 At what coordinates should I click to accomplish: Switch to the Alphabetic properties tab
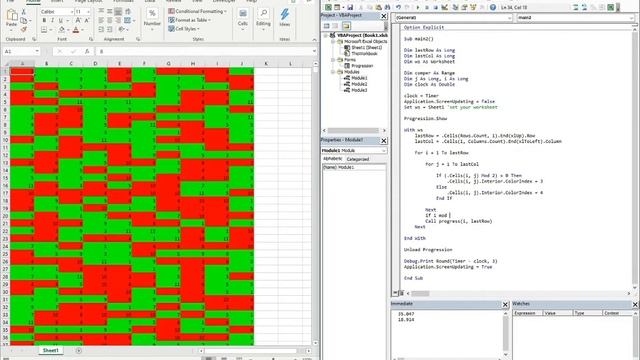[x=333, y=159]
